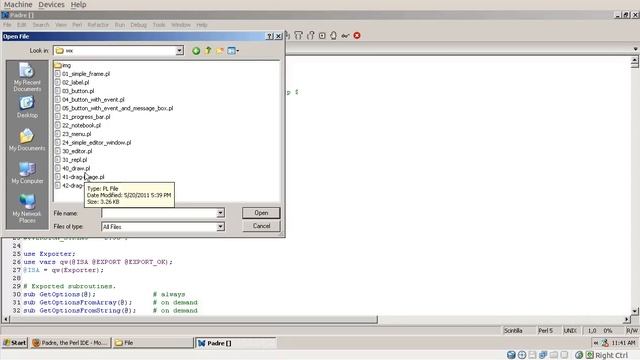Click the Windows Start button
Image resolution: width=640 pixels, height=360 pixels.
pos(15,343)
